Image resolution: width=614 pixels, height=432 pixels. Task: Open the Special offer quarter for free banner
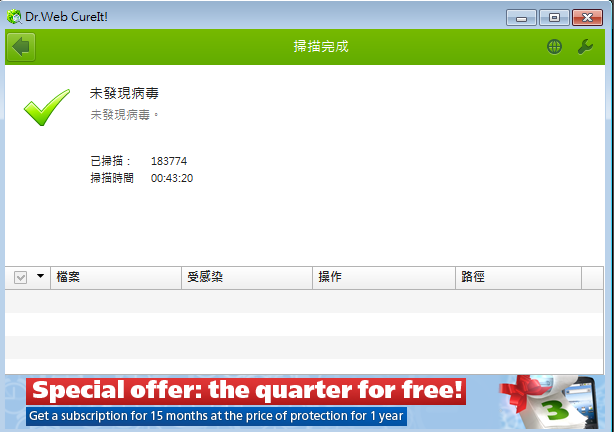pos(246,391)
